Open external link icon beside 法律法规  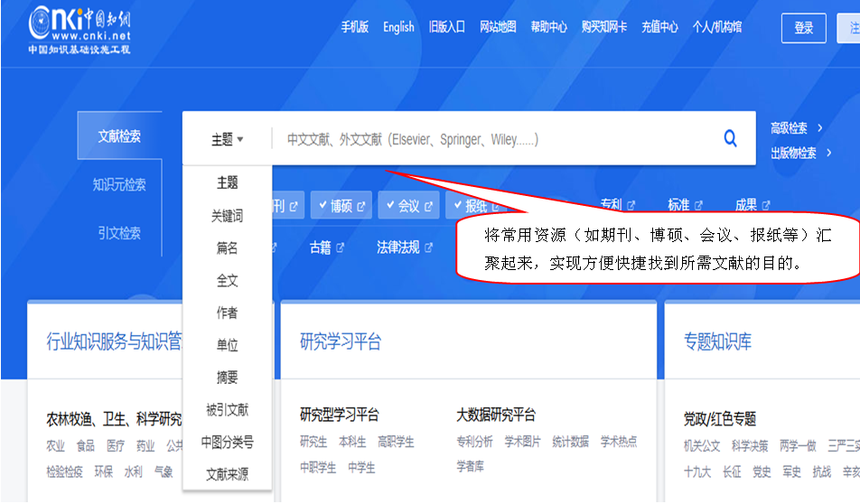(429, 247)
